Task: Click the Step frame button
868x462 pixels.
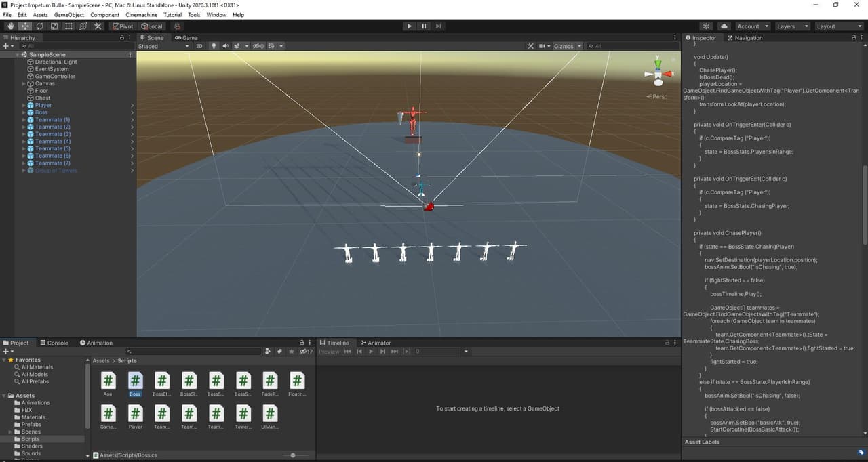Action: 439,26
